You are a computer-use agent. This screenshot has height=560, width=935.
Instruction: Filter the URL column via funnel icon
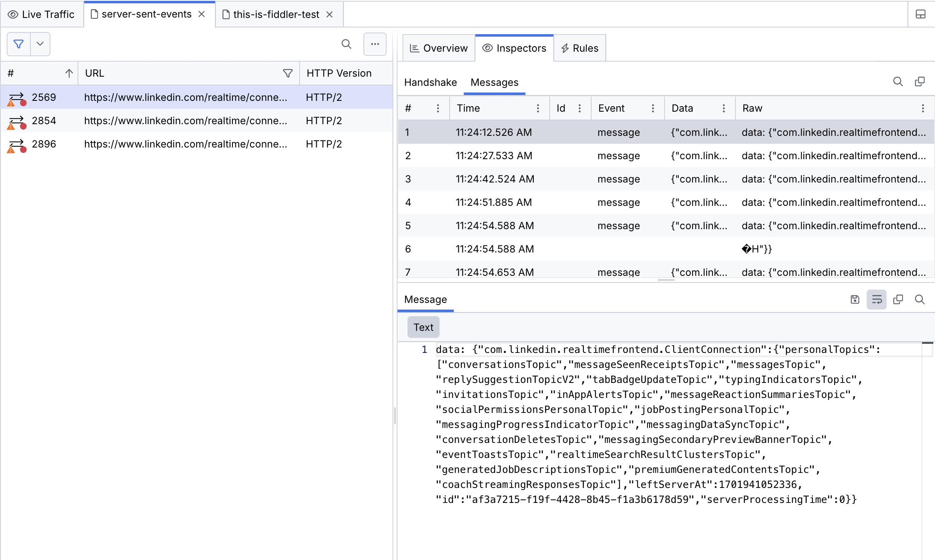click(x=287, y=73)
